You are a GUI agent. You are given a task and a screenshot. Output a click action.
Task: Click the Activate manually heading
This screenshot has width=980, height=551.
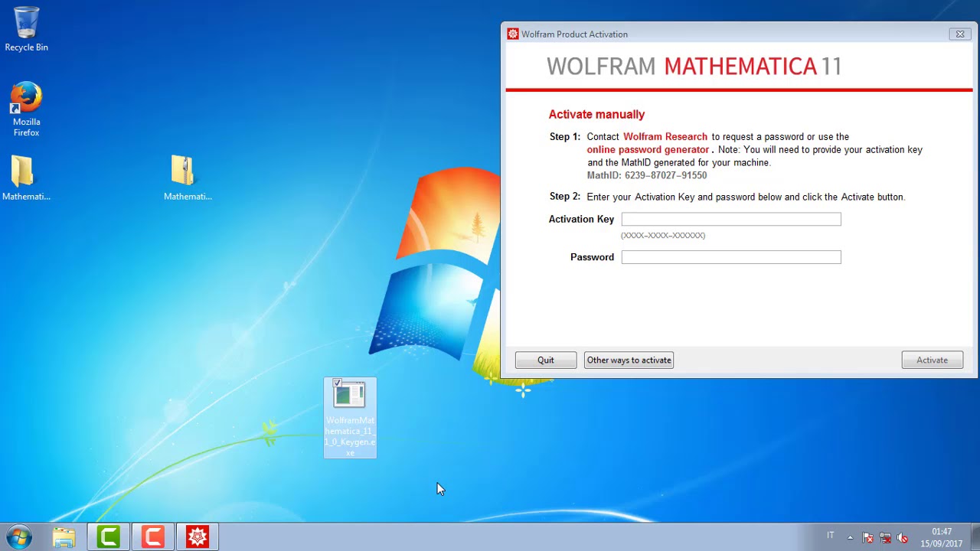(596, 115)
